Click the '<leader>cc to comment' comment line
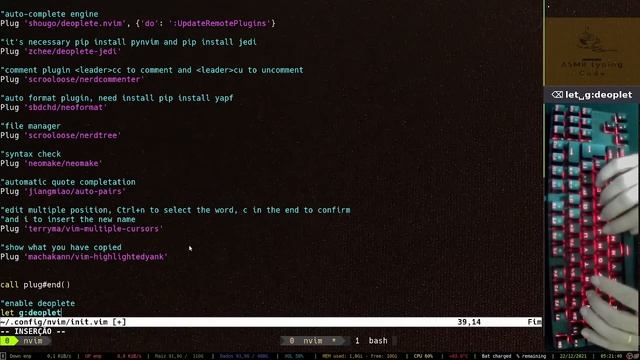640x360 pixels. point(152,70)
